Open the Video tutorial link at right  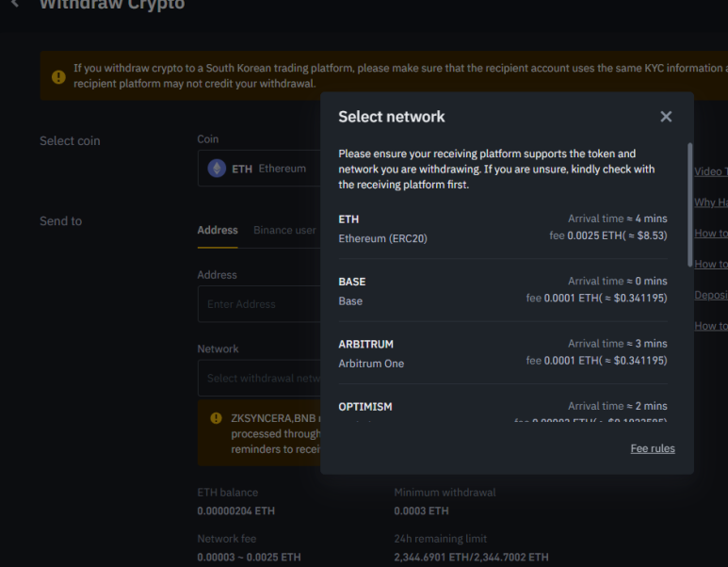711,171
